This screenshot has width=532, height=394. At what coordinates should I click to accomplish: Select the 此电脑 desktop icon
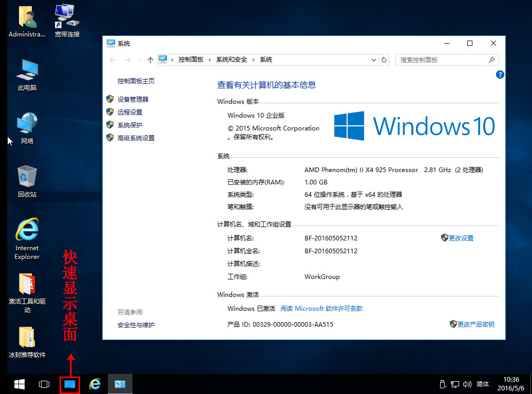pyautogui.click(x=27, y=74)
